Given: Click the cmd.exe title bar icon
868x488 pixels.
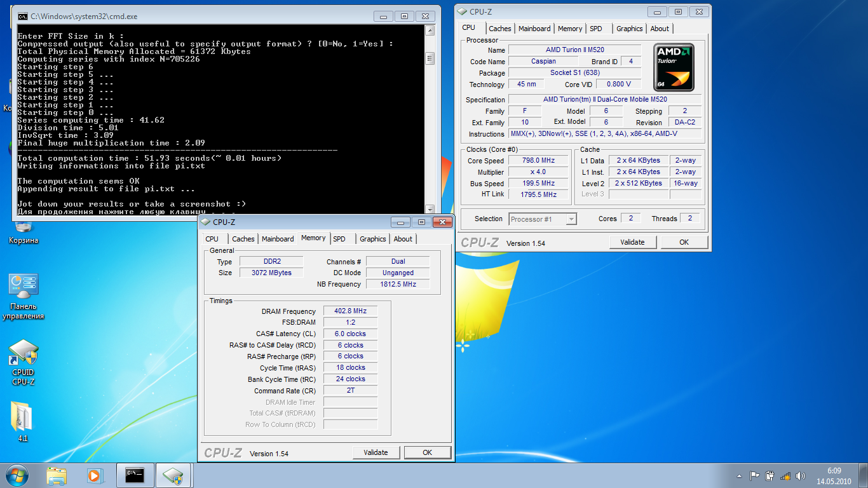Looking at the screenshot, I should (22, 16).
